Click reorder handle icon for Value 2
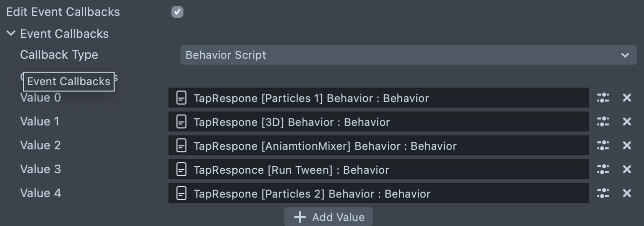The image size is (644, 226). tap(603, 146)
